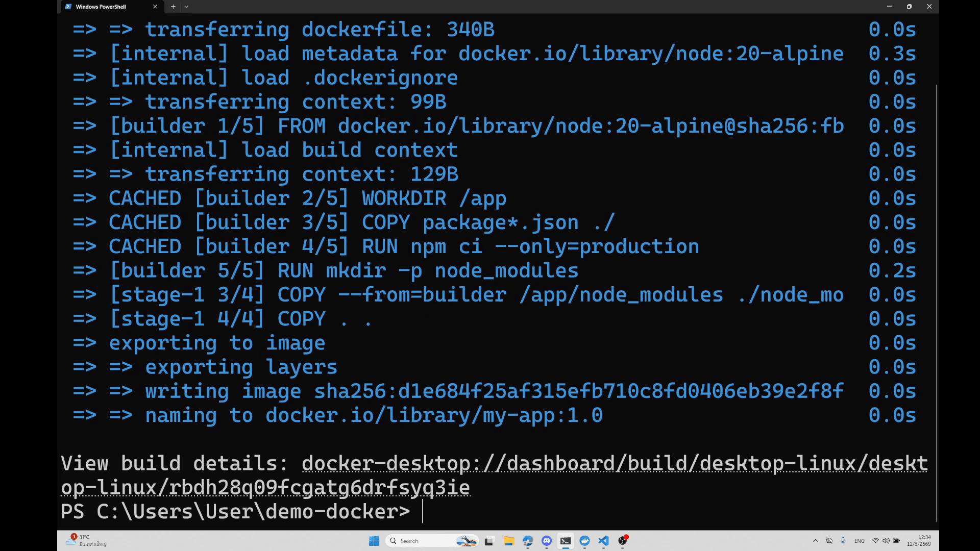Open Windows Start menu
This screenshot has height=551, width=980.
(x=374, y=541)
